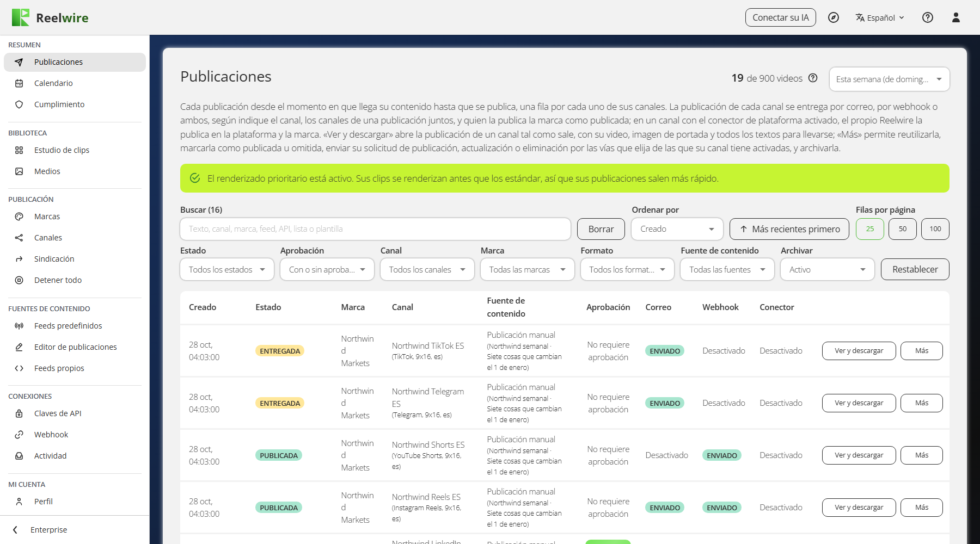Screen dimensions: 980x544
Task: Click the info icon beside 900 videos
Action: point(813,78)
